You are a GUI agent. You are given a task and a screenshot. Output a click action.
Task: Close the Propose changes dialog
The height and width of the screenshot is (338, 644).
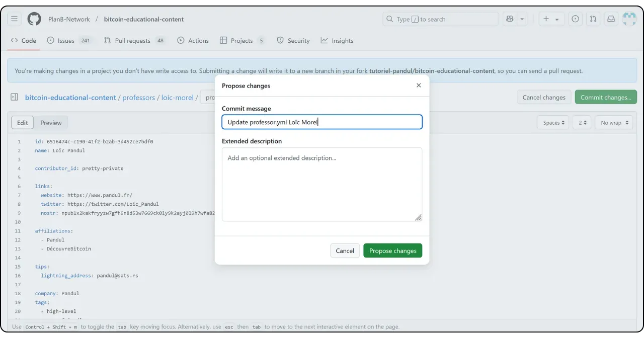click(x=419, y=86)
